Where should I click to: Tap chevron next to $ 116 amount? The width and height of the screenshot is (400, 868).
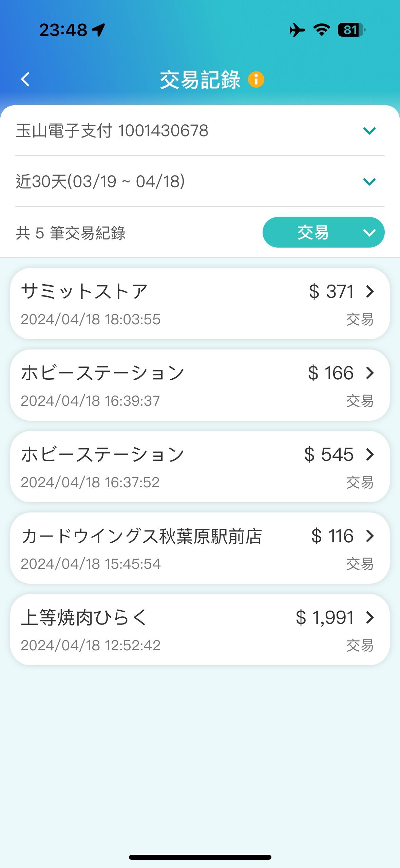(370, 536)
